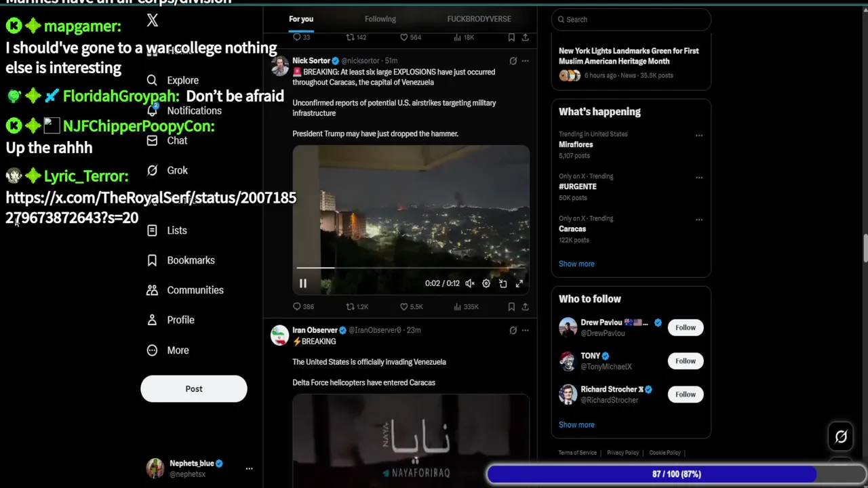The height and width of the screenshot is (488, 868).
Task: Open account menu next to Nephets.blue
Action: click(x=249, y=468)
